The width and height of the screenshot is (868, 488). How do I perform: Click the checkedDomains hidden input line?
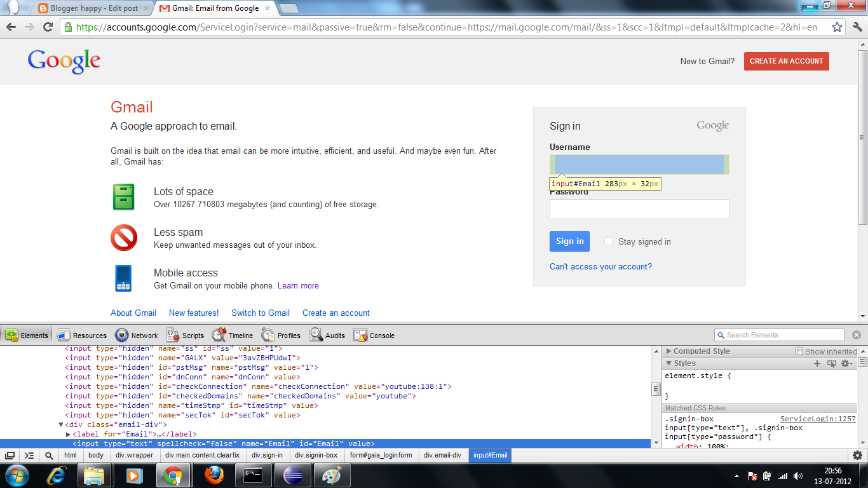click(240, 396)
